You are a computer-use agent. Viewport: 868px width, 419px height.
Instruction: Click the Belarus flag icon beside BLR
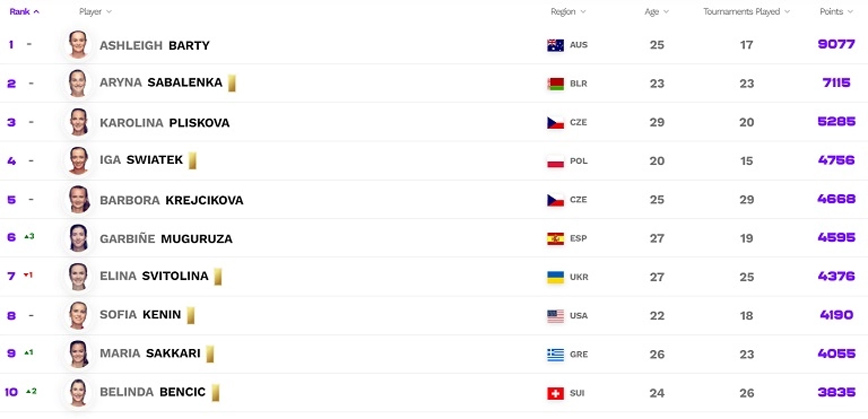[x=555, y=84]
